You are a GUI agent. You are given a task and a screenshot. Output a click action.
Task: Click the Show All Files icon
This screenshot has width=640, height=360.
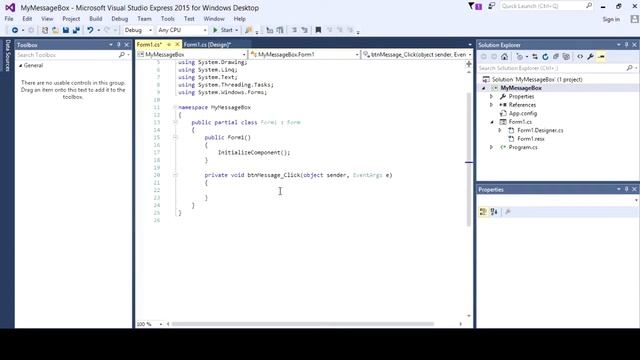pos(566,57)
